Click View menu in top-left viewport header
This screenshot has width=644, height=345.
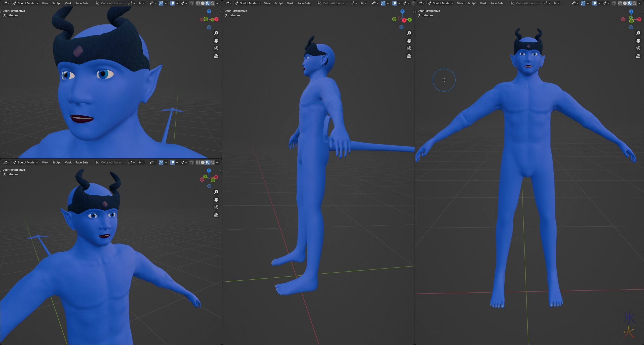coord(45,3)
